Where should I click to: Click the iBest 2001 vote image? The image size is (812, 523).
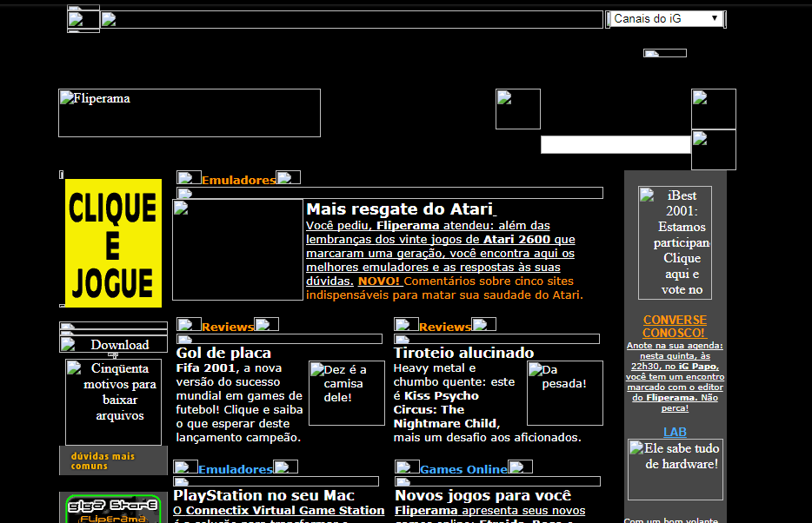tap(675, 242)
